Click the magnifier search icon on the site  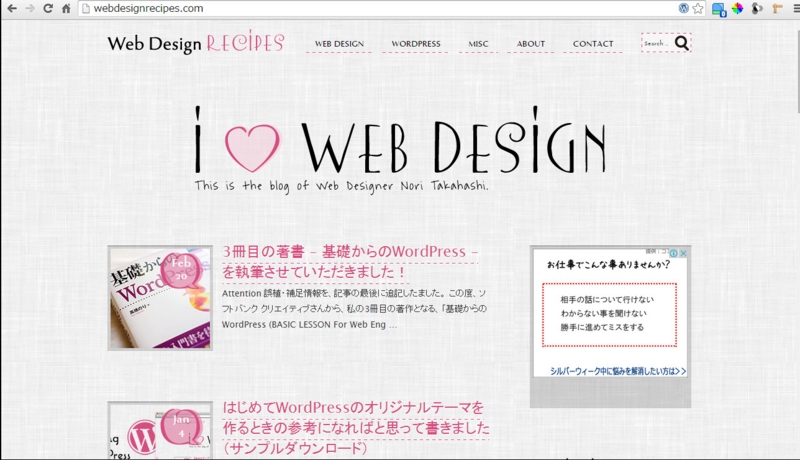682,43
